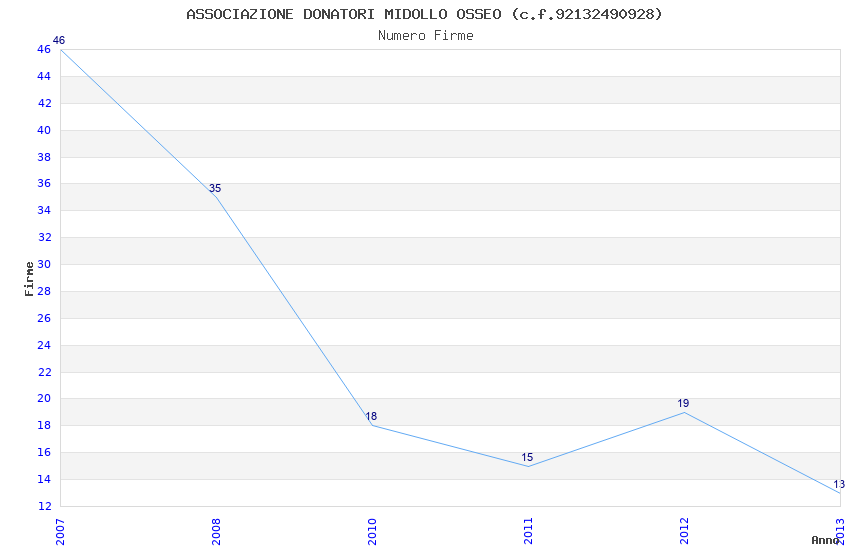The width and height of the screenshot is (850, 550).
Task: Click the data label 19 for 2012
Action: click(x=683, y=403)
